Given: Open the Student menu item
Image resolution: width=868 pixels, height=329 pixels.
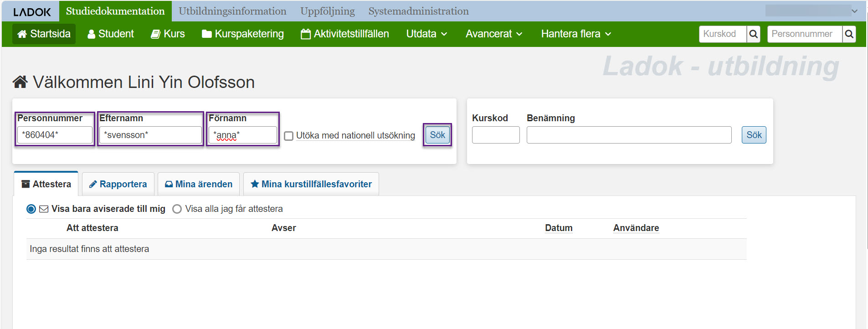Looking at the screenshot, I should click(x=111, y=34).
